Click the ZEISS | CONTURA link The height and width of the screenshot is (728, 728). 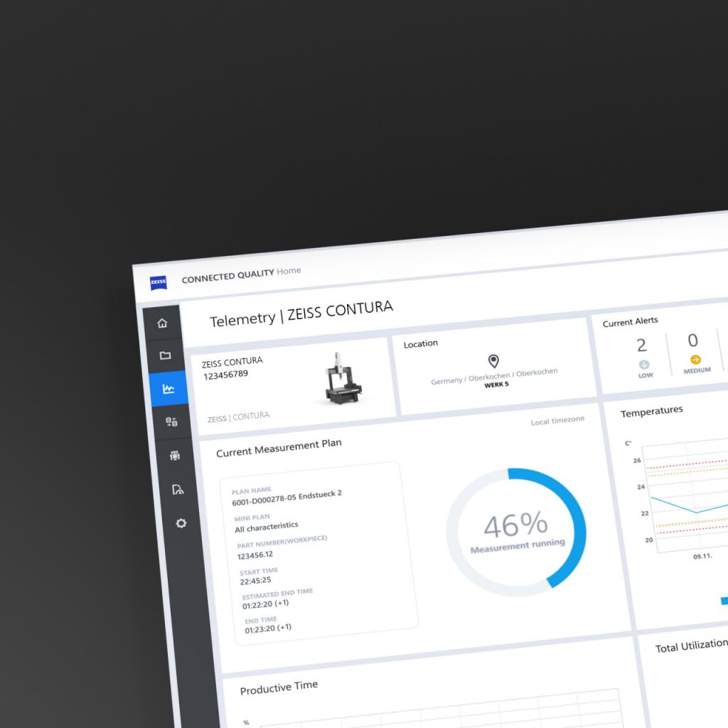pyautogui.click(x=239, y=415)
